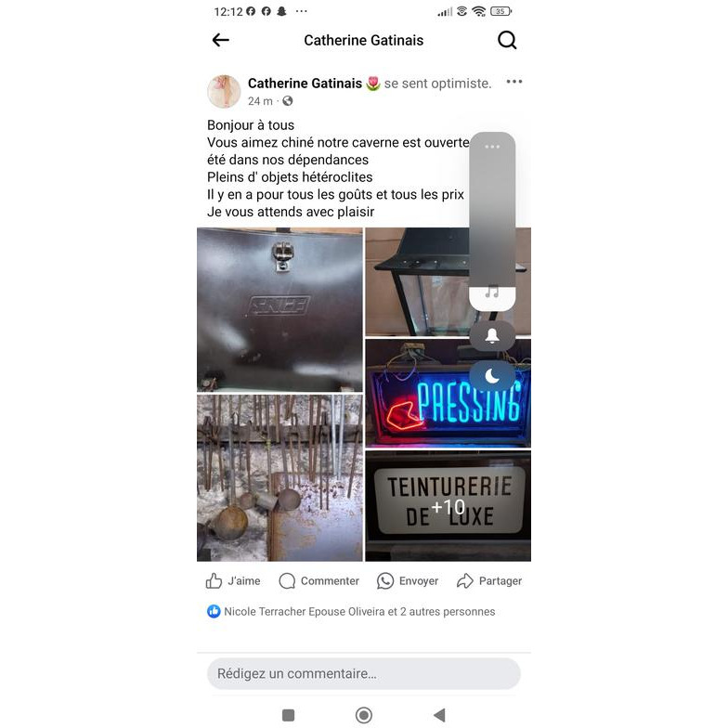
Task: Tap the Commenter speech bubble icon
Action: point(287,580)
